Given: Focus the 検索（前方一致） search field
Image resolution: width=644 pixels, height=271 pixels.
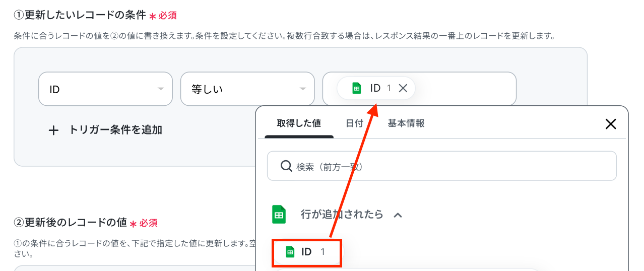Looking at the screenshot, I should pos(442,166).
